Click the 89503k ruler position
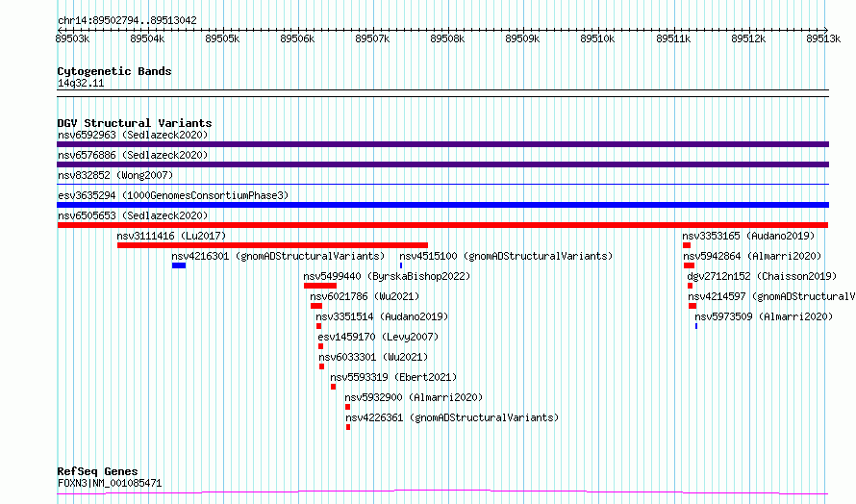This screenshot has height=504, width=856. click(72, 38)
